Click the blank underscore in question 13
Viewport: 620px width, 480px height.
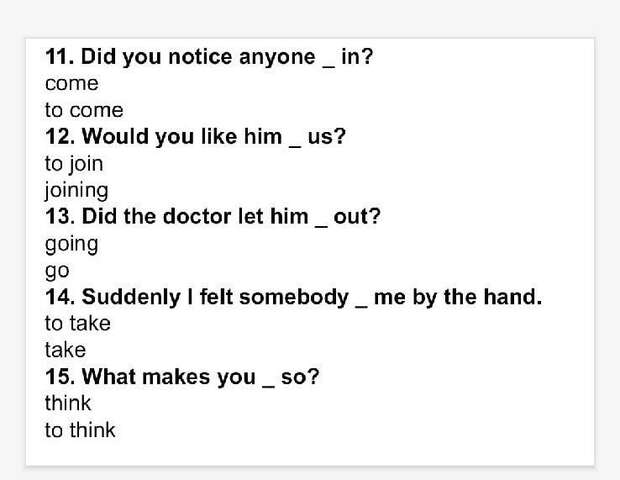pyautogui.click(x=321, y=226)
